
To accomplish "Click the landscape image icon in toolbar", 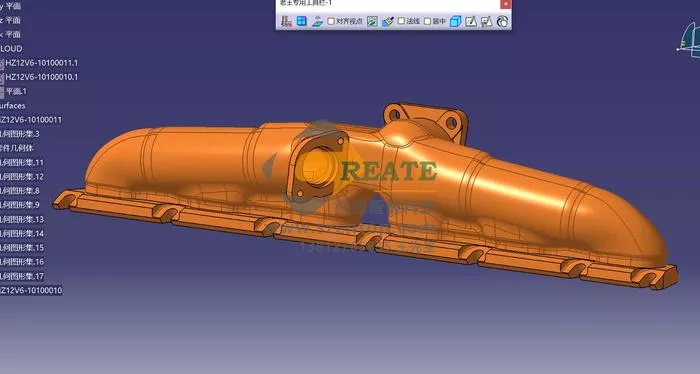I will [x=372, y=21].
